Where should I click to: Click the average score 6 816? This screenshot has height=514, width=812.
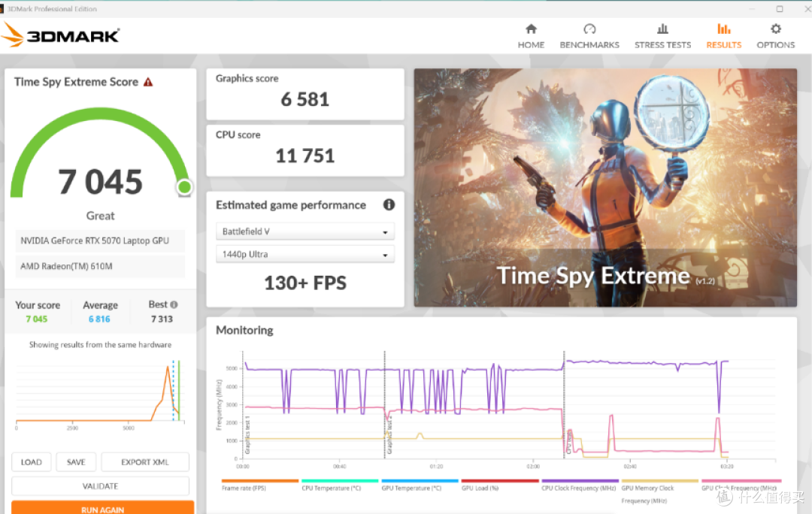coord(99,319)
